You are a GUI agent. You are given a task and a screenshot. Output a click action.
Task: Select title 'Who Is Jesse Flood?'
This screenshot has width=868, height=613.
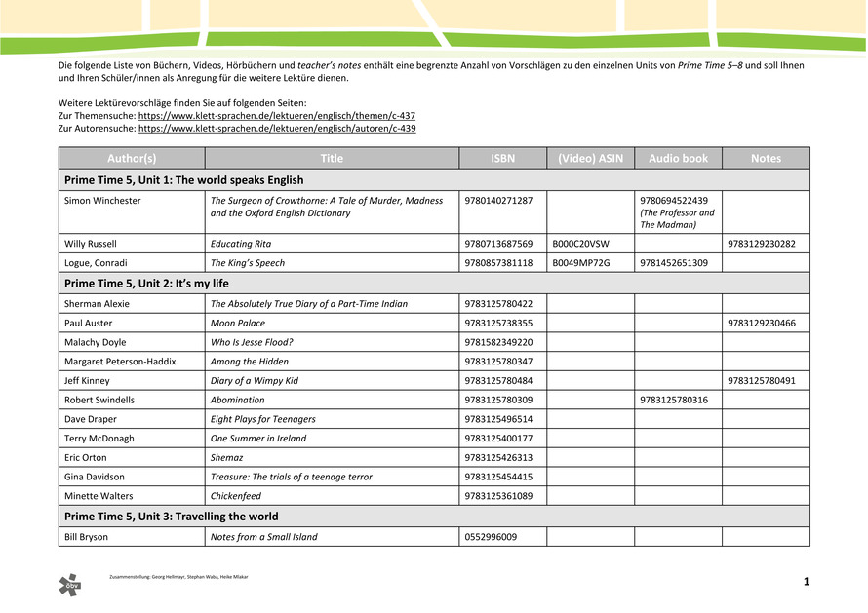click(x=252, y=342)
